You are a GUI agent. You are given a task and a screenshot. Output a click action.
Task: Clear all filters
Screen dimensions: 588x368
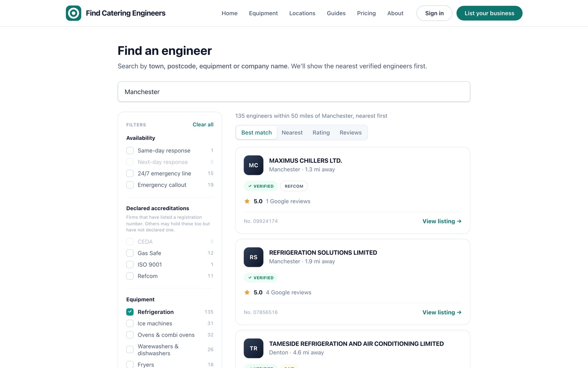(x=203, y=125)
